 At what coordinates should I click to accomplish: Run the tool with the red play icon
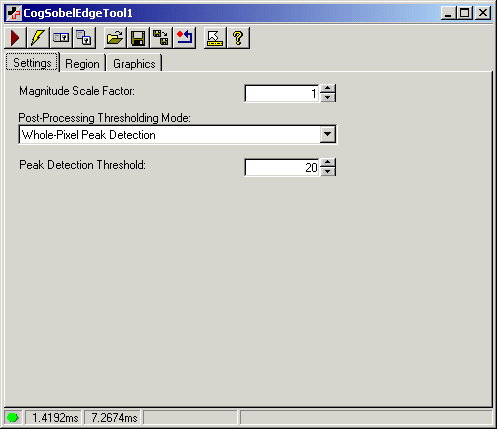pyautogui.click(x=15, y=38)
